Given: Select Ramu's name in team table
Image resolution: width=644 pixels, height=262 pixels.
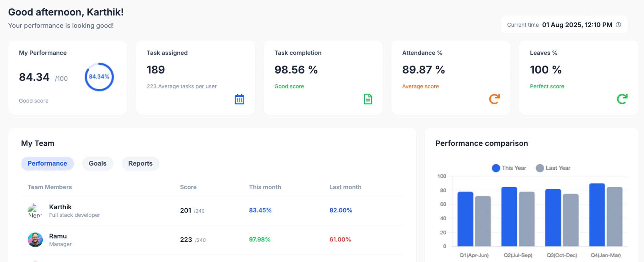Looking at the screenshot, I should point(58,236).
